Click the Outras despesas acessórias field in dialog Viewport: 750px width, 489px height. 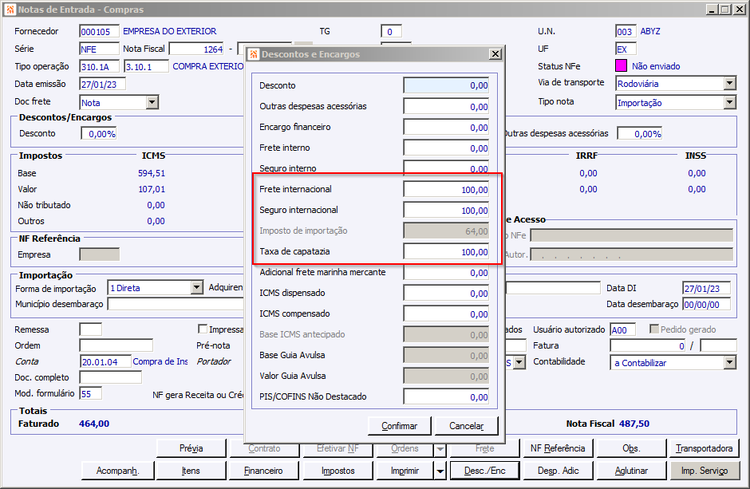click(x=446, y=106)
